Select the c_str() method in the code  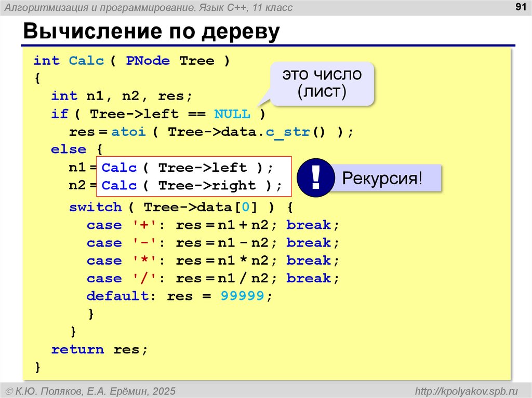[295, 132]
